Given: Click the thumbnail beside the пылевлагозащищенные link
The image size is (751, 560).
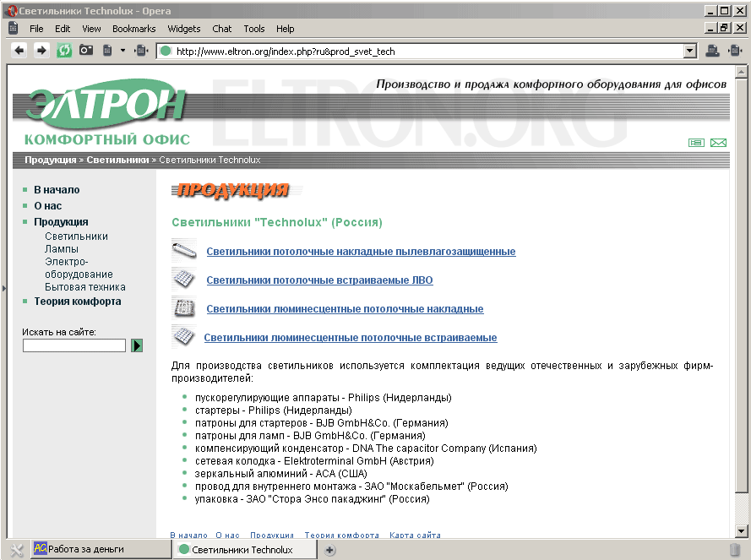Looking at the screenshot, I should click(x=184, y=251).
